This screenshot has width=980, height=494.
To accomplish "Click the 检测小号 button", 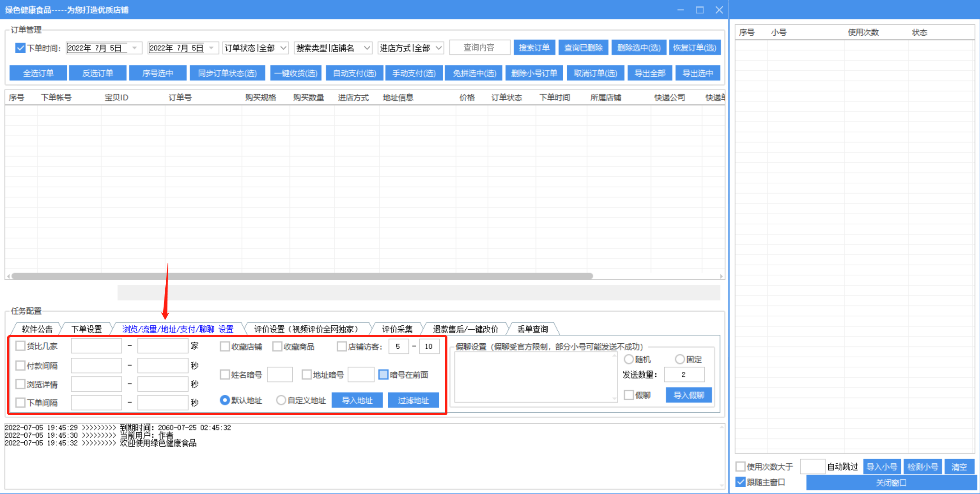I will [922, 467].
